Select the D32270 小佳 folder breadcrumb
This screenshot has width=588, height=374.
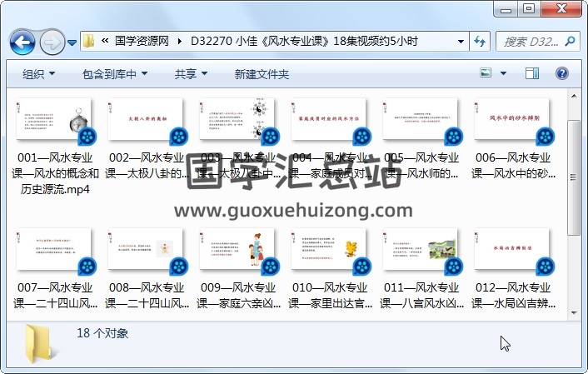tap(304, 41)
